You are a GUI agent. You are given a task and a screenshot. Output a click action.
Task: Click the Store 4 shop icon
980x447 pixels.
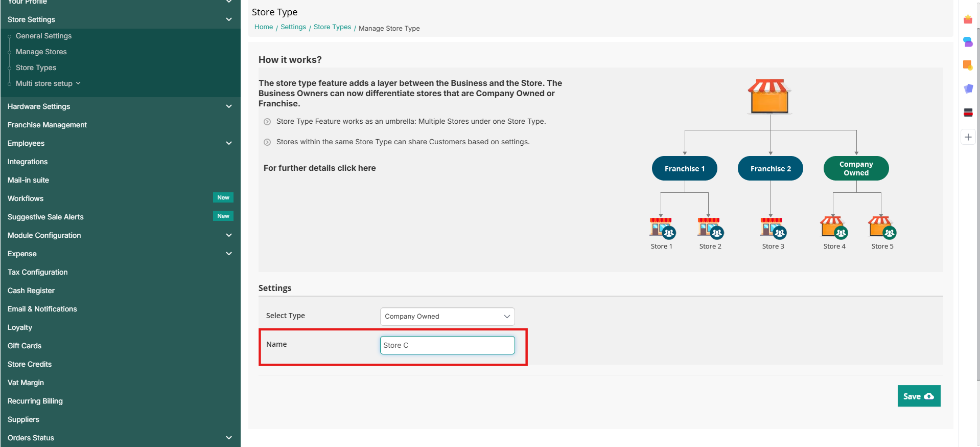833,228
